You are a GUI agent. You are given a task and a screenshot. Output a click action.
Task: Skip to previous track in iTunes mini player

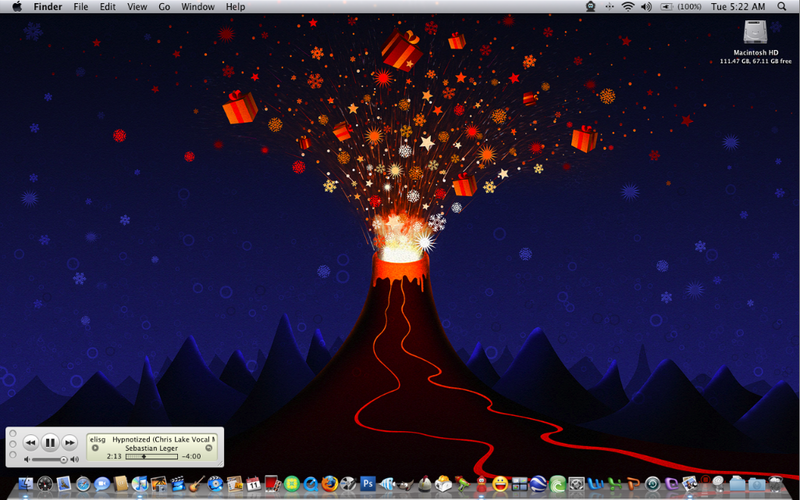click(x=31, y=442)
